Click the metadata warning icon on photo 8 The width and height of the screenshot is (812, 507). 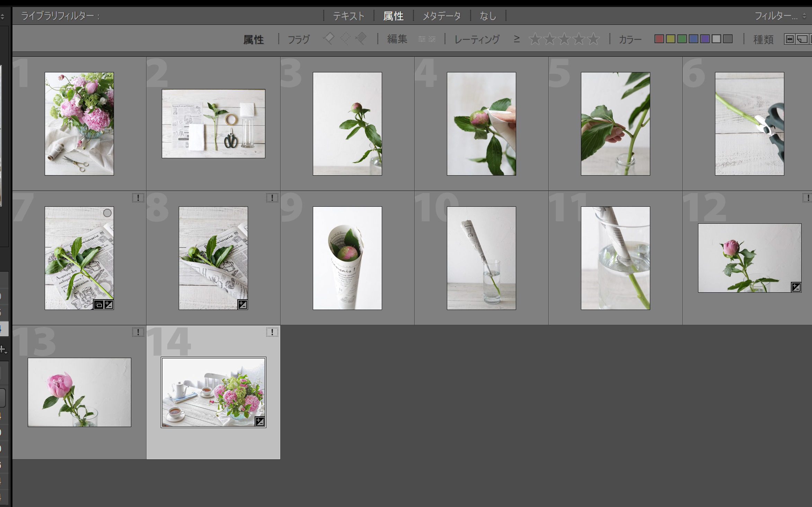click(272, 198)
